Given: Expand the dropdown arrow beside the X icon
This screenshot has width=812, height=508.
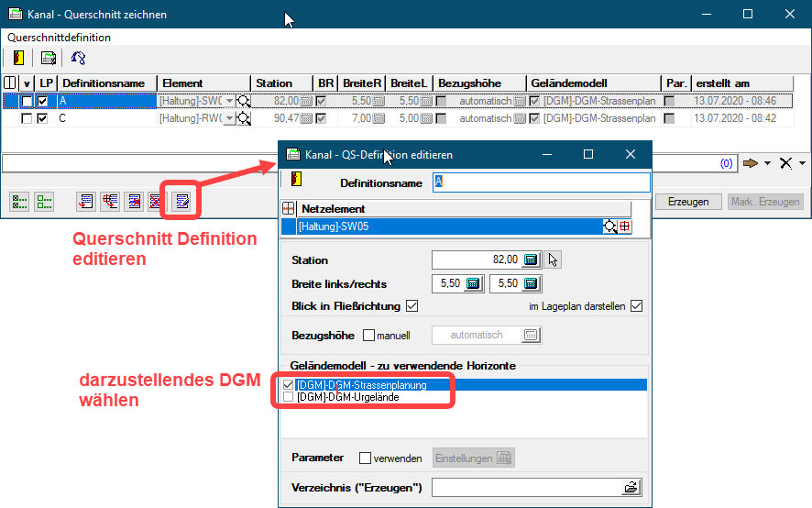Looking at the screenshot, I should [x=803, y=163].
